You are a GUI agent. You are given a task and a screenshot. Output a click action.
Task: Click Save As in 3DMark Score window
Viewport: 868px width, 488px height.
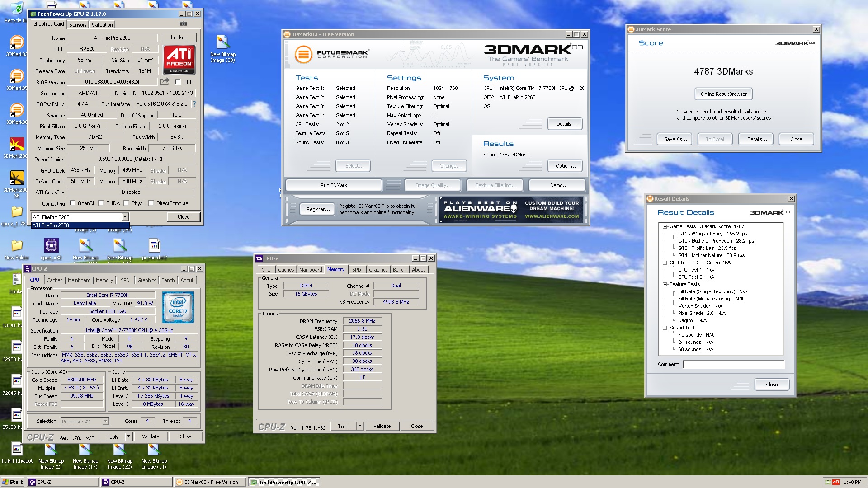(675, 139)
